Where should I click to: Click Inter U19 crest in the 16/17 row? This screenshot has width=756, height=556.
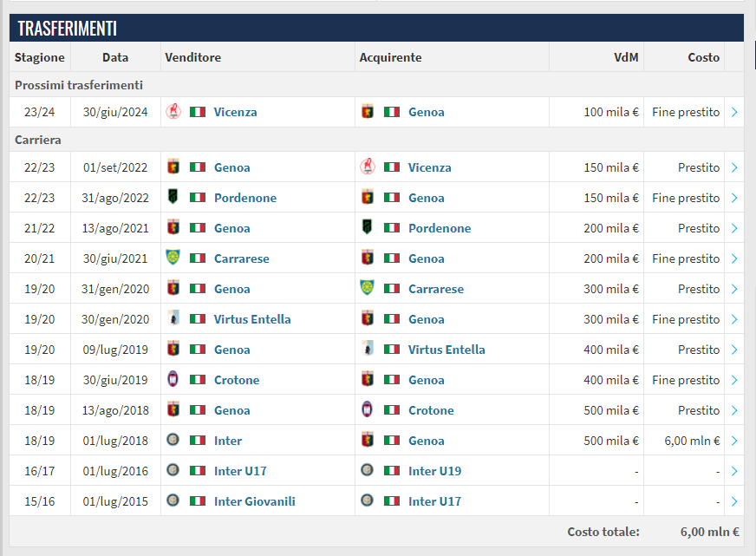[368, 471]
